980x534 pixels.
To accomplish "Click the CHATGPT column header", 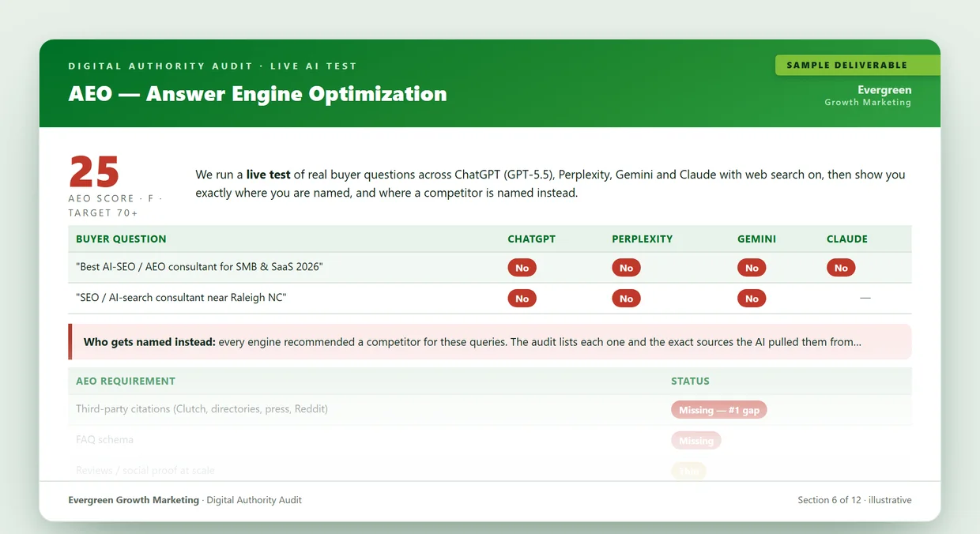I will [x=531, y=239].
